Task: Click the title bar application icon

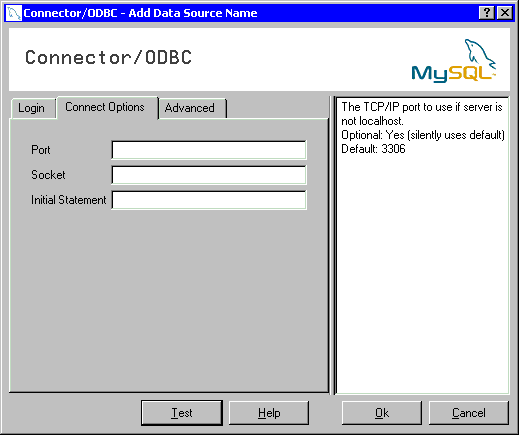Action: coord(14,13)
